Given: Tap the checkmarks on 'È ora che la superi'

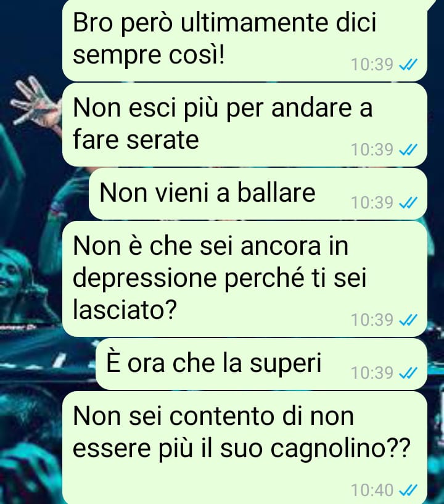Looking at the screenshot, I should click(x=408, y=373).
